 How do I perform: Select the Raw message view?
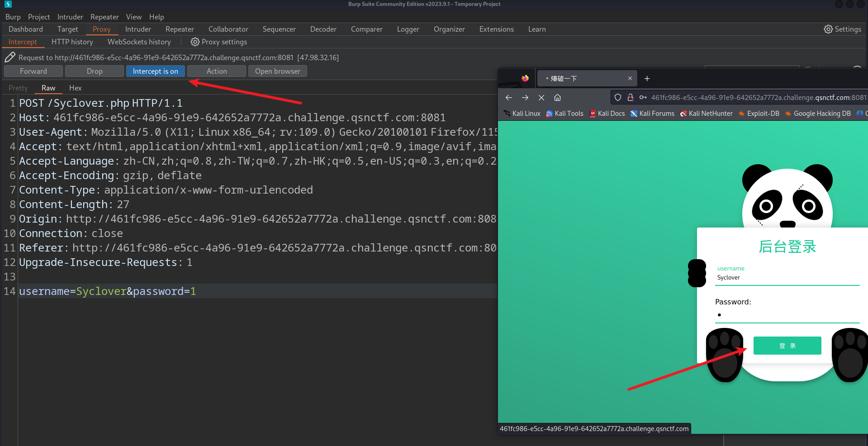point(48,88)
